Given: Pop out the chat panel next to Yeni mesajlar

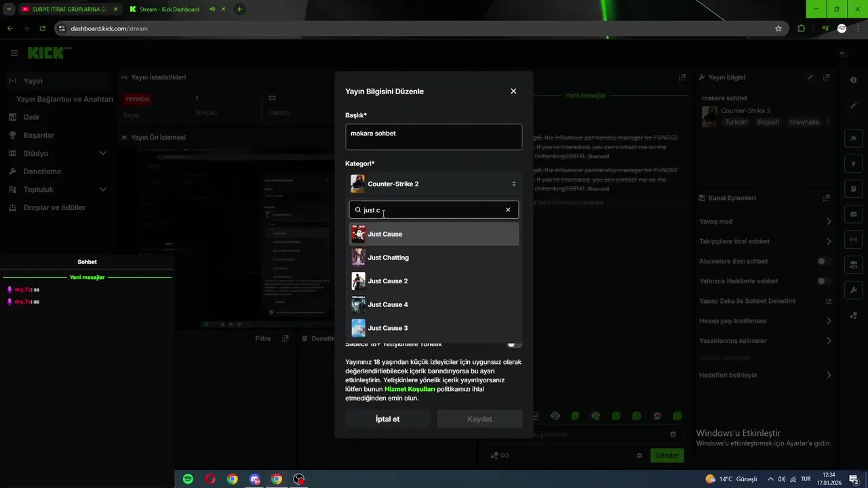Looking at the screenshot, I should [682, 77].
